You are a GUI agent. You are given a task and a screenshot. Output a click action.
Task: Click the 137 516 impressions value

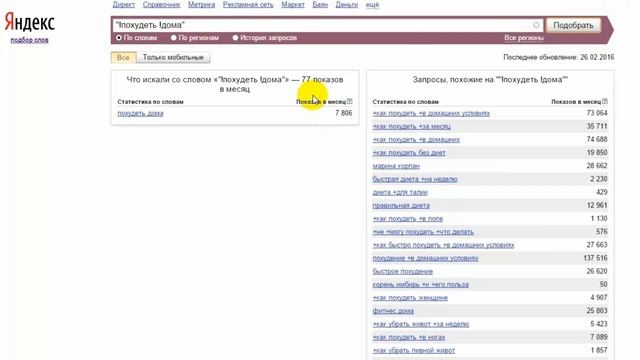coord(596,258)
